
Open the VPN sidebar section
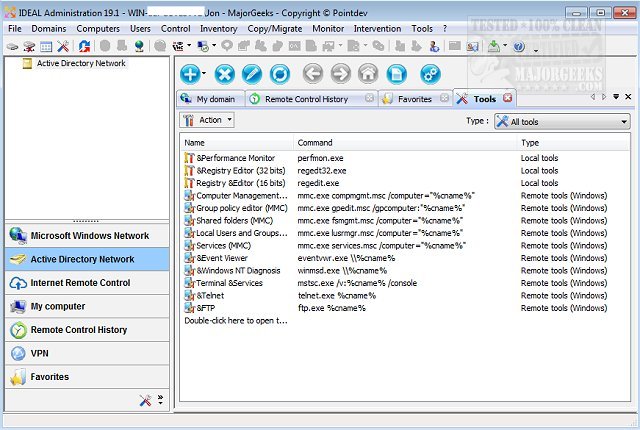click(x=40, y=353)
